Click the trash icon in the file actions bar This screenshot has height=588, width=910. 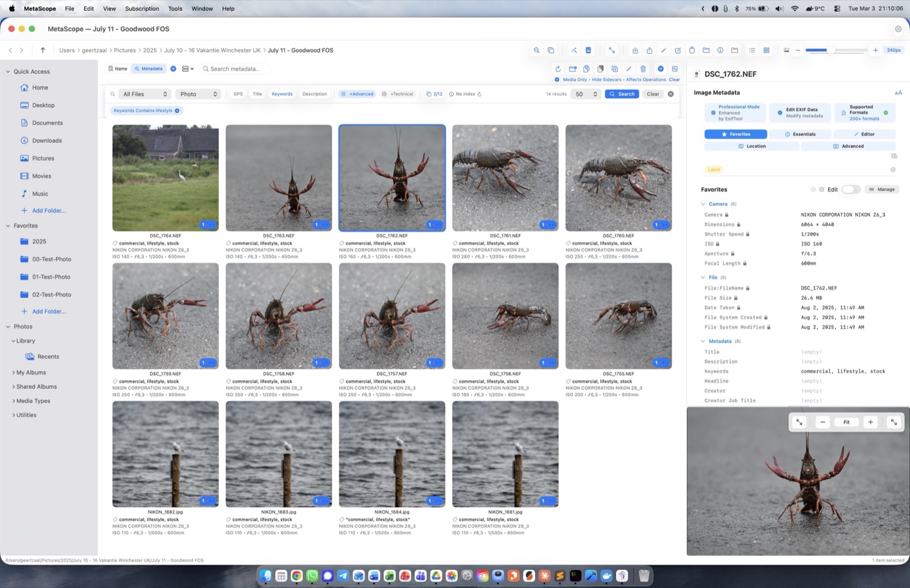click(643, 69)
